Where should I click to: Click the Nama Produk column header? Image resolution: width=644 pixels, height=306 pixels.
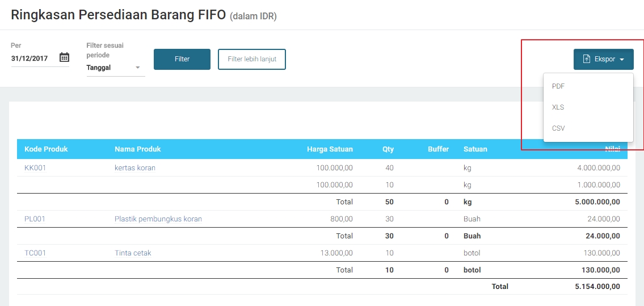click(x=137, y=149)
